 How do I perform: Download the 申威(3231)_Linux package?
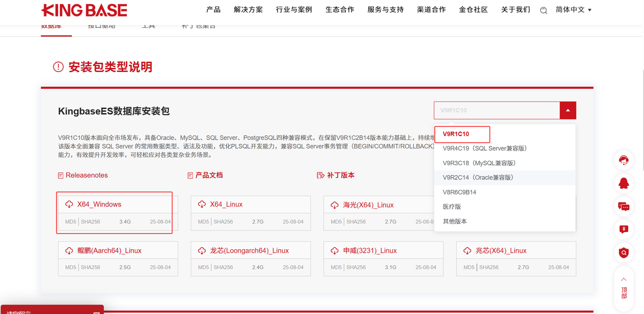click(370, 251)
